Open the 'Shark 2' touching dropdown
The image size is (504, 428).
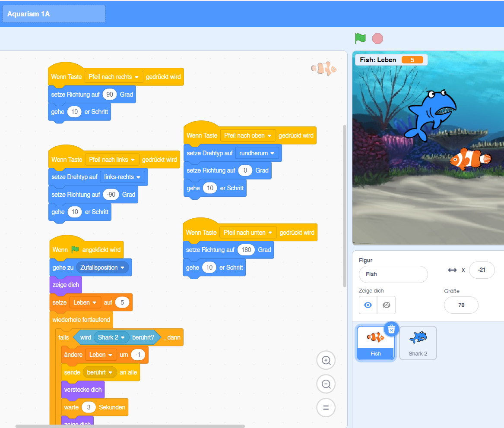coord(123,337)
